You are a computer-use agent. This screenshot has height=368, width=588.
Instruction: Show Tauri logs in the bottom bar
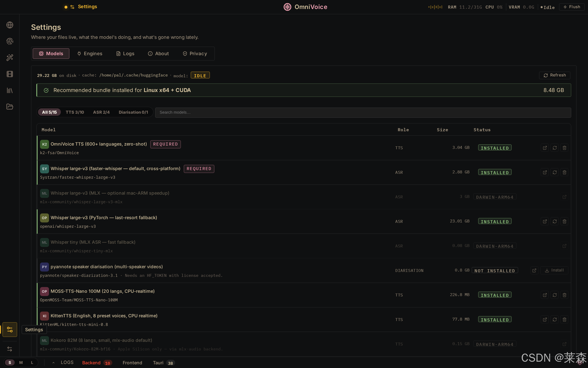(164, 363)
